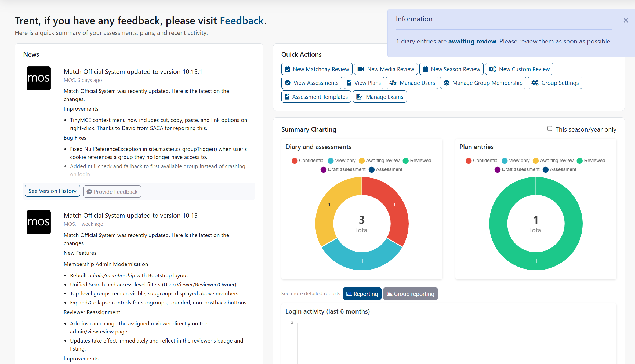The height and width of the screenshot is (364, 635).
Task: Click the View Plans document icon
Action: (x=349, y=83)
